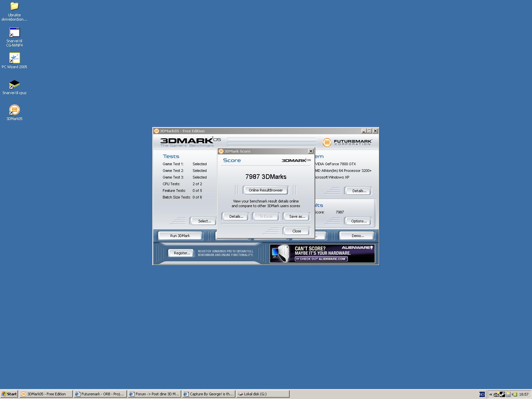
Task: Click the NO language indicator
Action: 482,394
